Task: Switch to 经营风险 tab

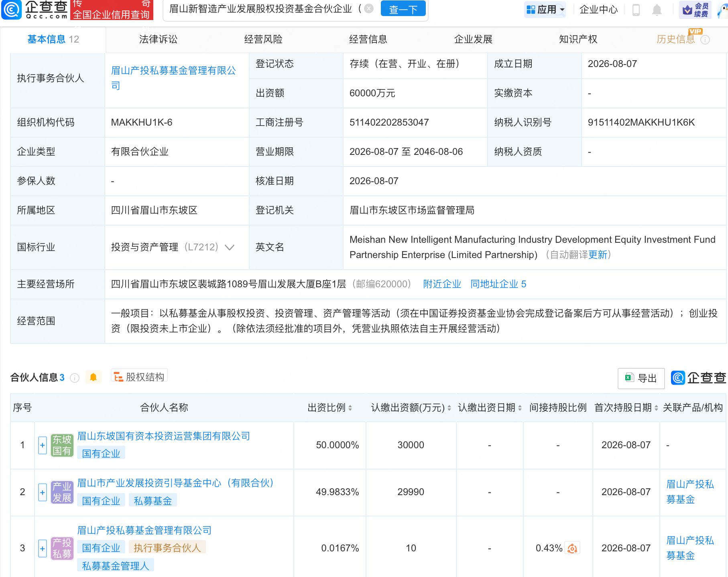Action: (263, 39)
